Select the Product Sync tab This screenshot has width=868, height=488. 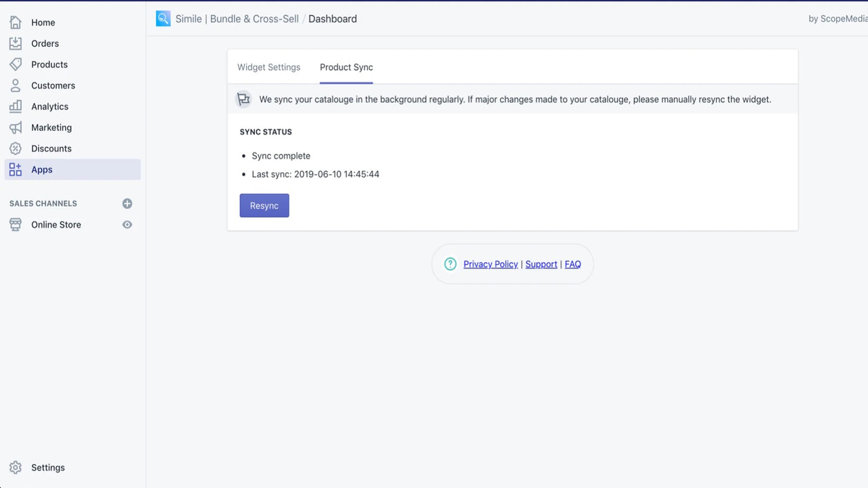pyautogui.click(x=346, y=67)
